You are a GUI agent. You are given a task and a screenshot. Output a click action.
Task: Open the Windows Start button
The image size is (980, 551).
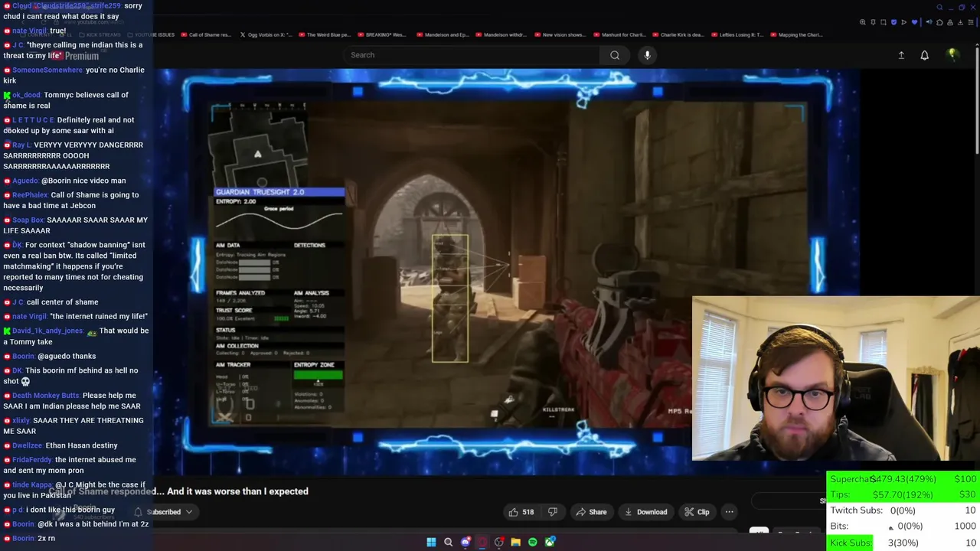(431, 542)
